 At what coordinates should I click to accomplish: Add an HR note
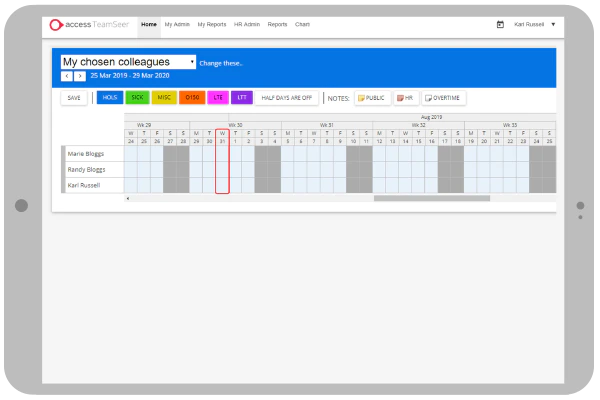tap(405, 98)
